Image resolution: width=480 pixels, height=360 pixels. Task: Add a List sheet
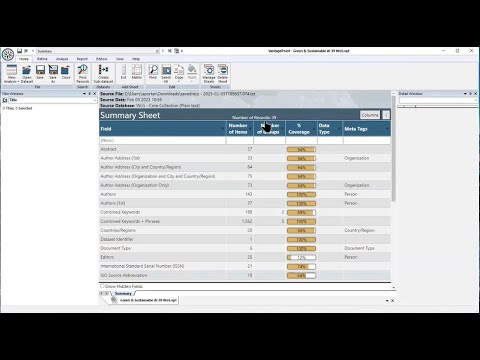point(123,72)
